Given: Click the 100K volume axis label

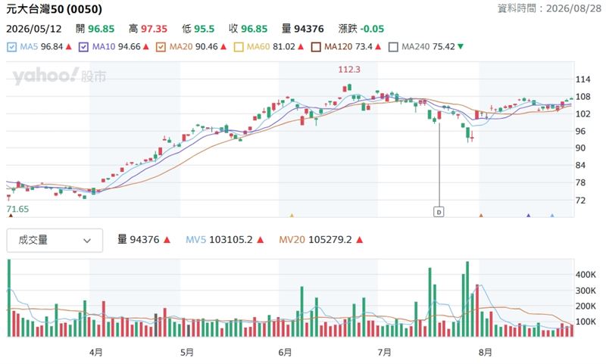Looking at the screenshot, I should click(586, 322).
